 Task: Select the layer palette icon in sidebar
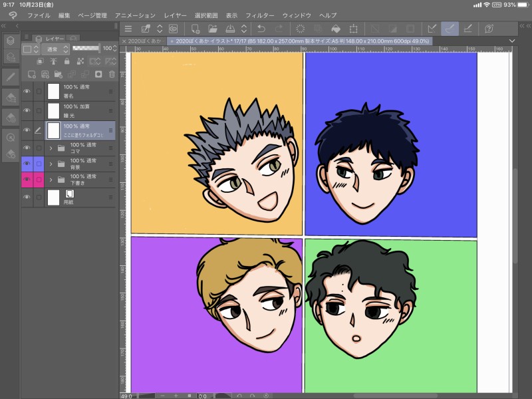(x=11, y=41)
